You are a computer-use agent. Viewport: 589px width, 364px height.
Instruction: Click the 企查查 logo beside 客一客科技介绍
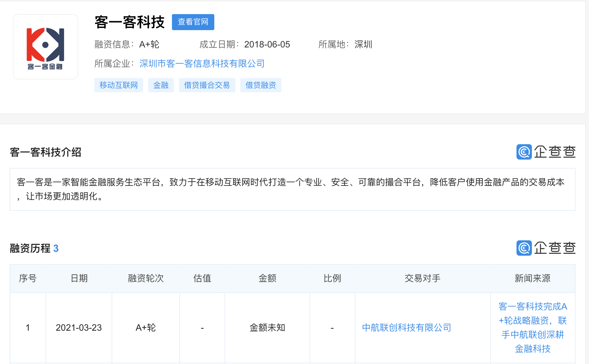[x=546, y=152]
